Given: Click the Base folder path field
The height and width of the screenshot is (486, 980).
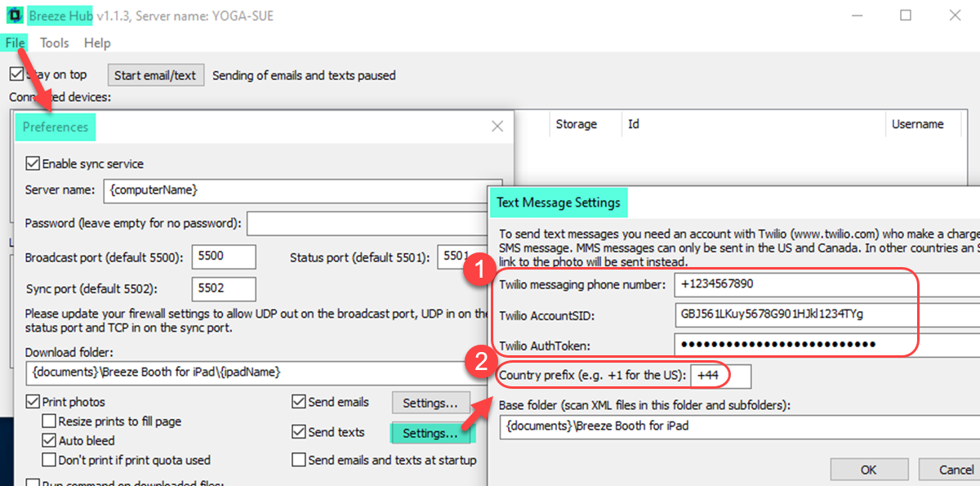Looking at the screenshot, I should 739,426.
